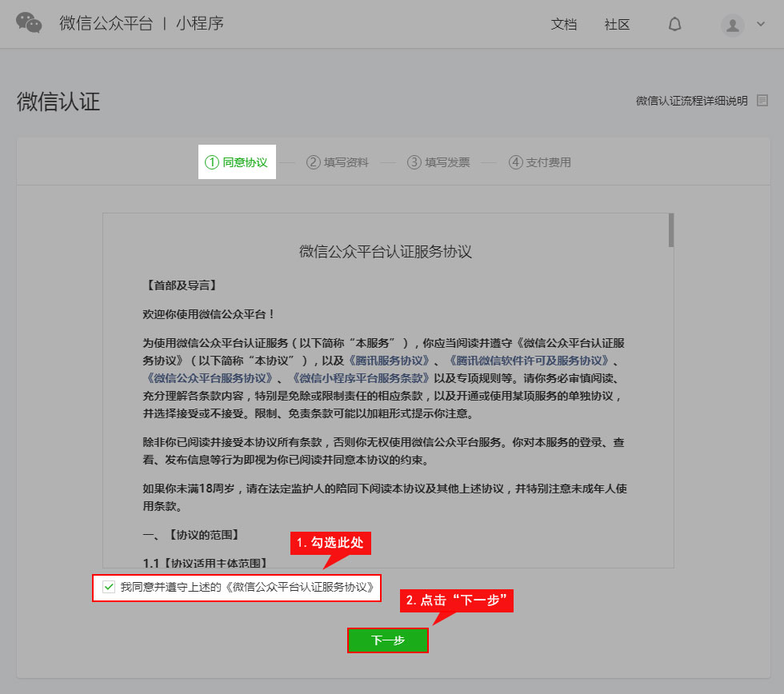Screen dimensions: 784x694
Task: Open the 腾讯微信软件许可及服务协议 link
Action: tap(530, 361)
